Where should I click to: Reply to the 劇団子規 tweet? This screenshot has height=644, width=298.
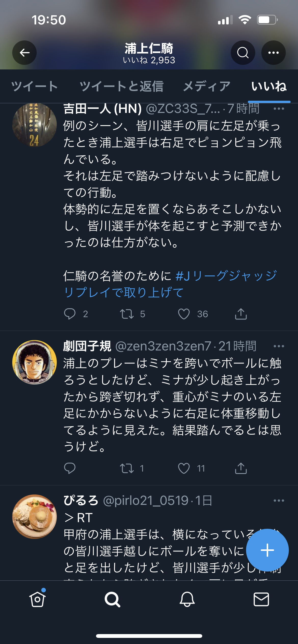click(70, 468)
